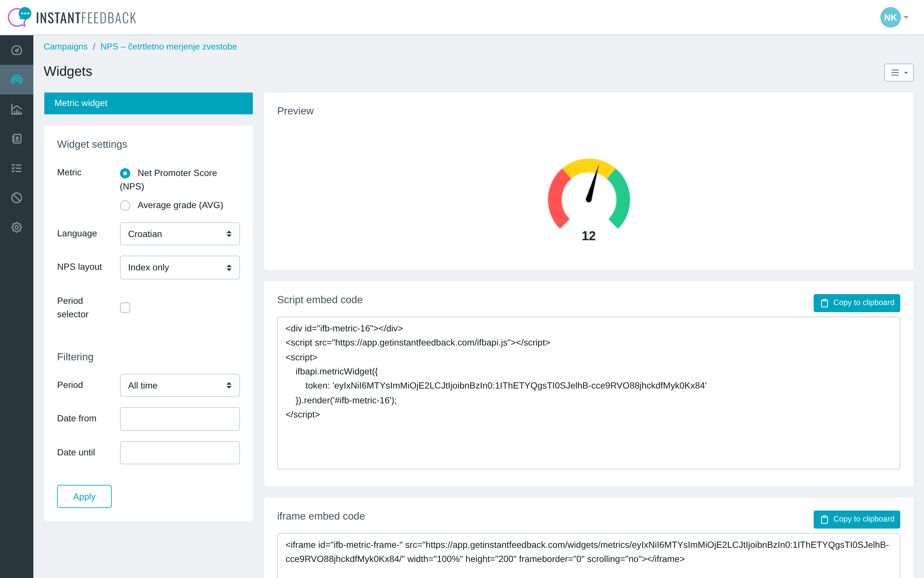Open the contacts book sidebar icon
Screen dimensions: 924x578
[16, 139]
